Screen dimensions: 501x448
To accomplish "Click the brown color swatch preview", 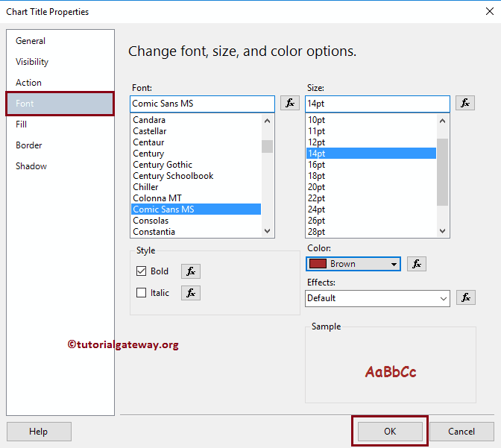I will [318, 264].
